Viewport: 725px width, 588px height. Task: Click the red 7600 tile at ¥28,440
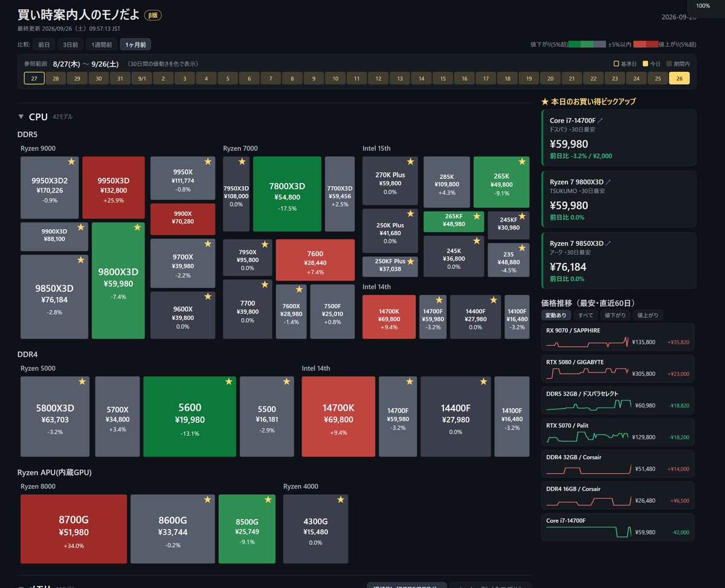[315, 260]
